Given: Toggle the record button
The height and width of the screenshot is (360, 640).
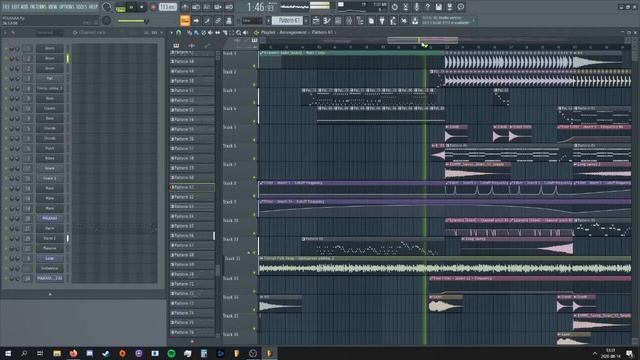Looking at the screenshot, I should click(x=153, y=7).
